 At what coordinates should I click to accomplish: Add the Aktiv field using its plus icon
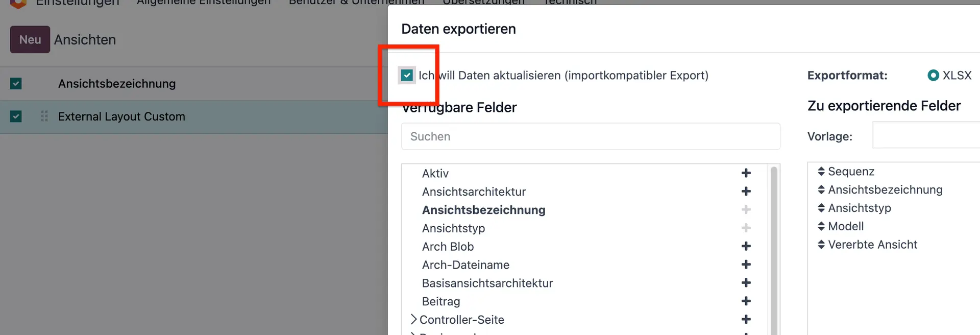click(x=746, y=173)
